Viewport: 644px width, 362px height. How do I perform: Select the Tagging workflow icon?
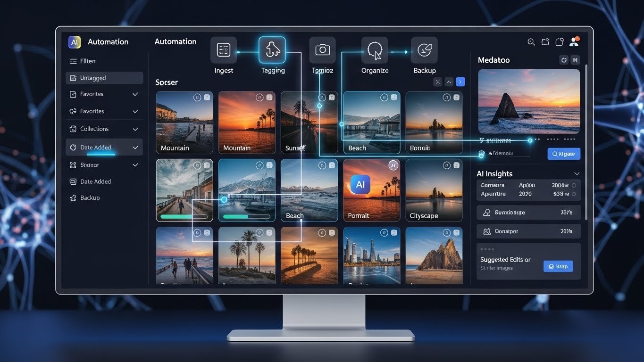tap(272, 50)
